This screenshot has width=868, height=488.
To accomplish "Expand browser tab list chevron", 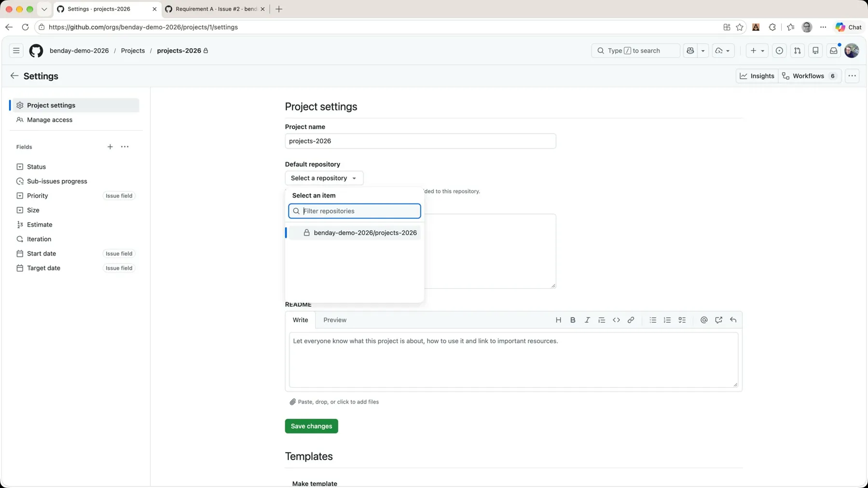I will pyautogui.click(x=44, y=9).
